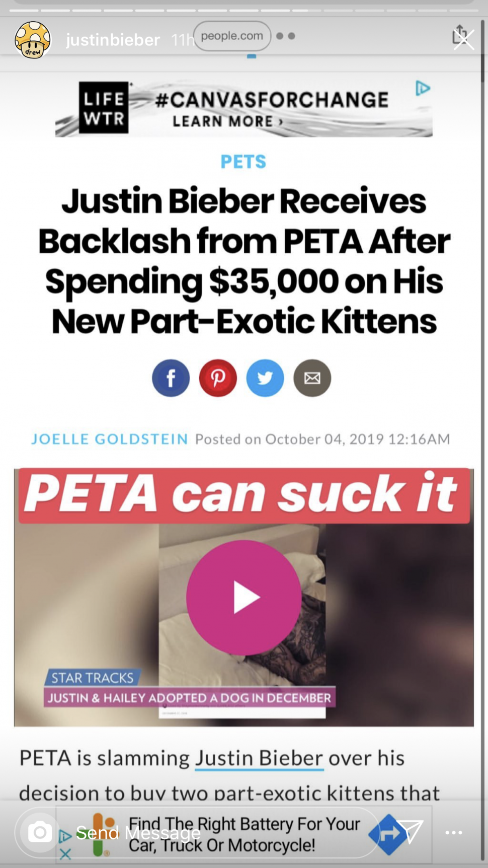Share the article on Facebook
The width and height of the screenshot is (488, 868).
[171, 378]
